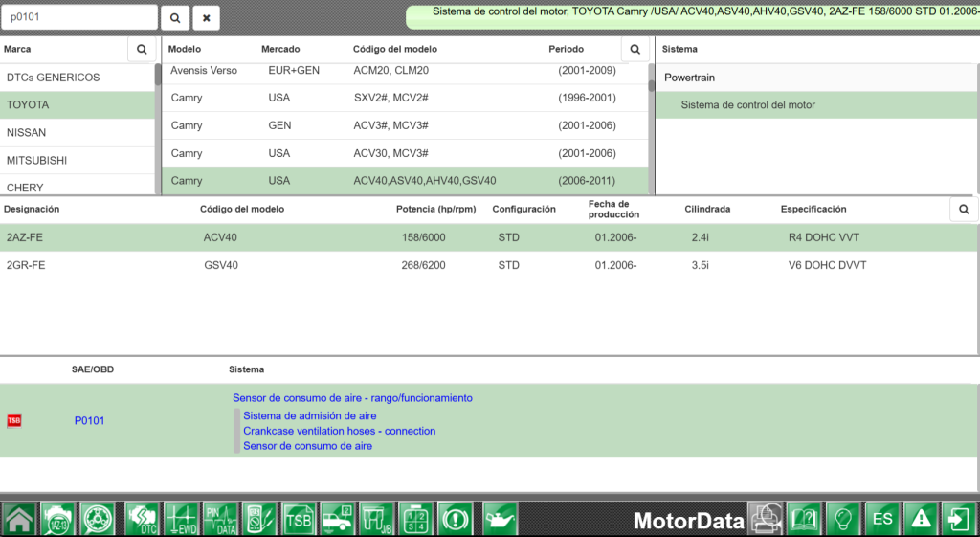Viewport: 980px width, 537px height.
Task: Click the warning triangle icon
Action: (x=922, y=519)
